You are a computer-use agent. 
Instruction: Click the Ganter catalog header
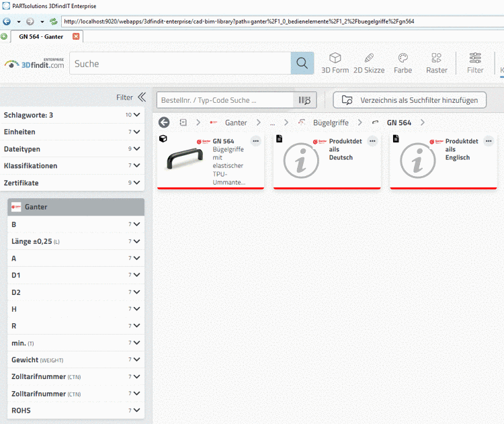click(76, 207)
